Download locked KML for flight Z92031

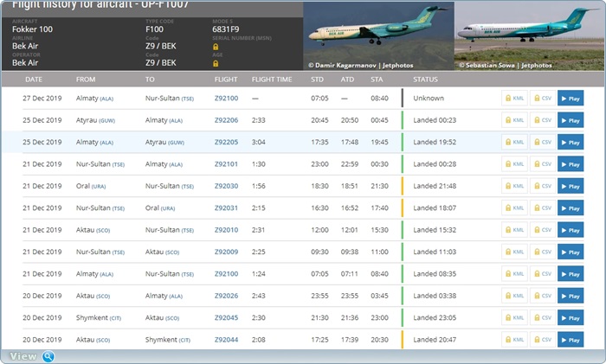514,208
